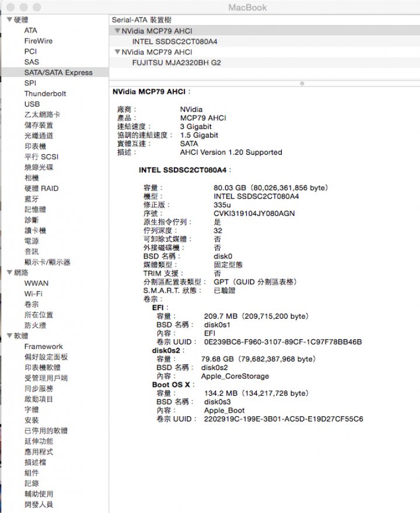Select 描述檔 profiles entry
Viewport: 420px width, 513px height.
[35, 462]
